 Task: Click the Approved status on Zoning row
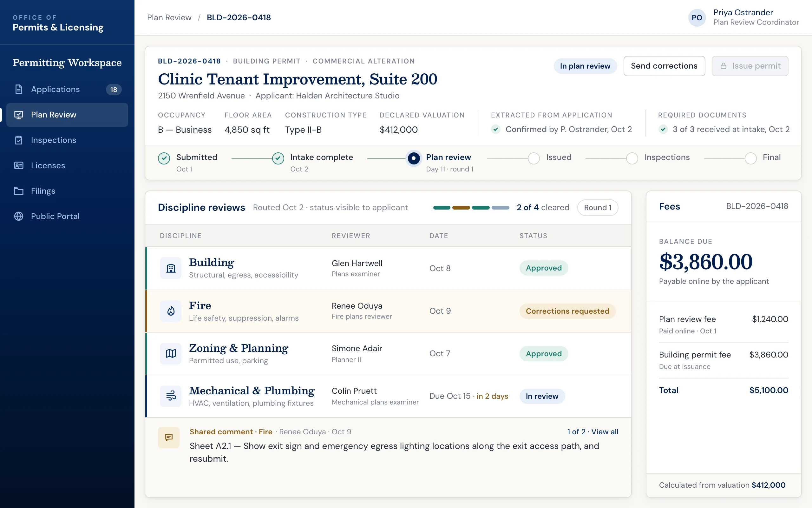tap(544, 353)
